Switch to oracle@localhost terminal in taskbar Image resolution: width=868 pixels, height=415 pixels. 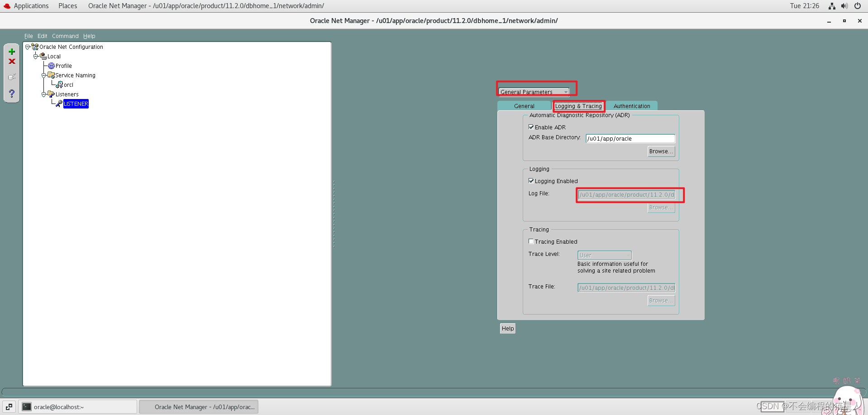click(78, 407)
